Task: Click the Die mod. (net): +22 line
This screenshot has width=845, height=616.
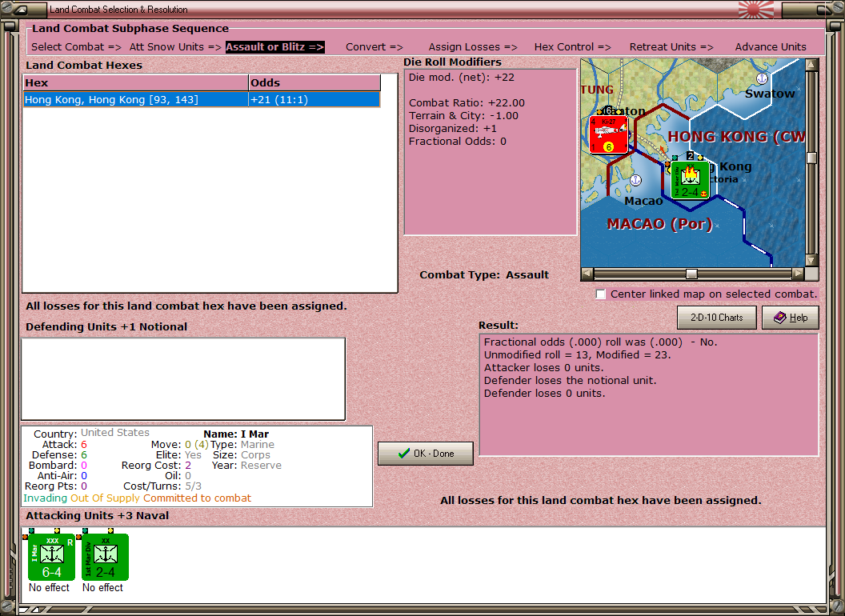Action: tap(461, 77)
